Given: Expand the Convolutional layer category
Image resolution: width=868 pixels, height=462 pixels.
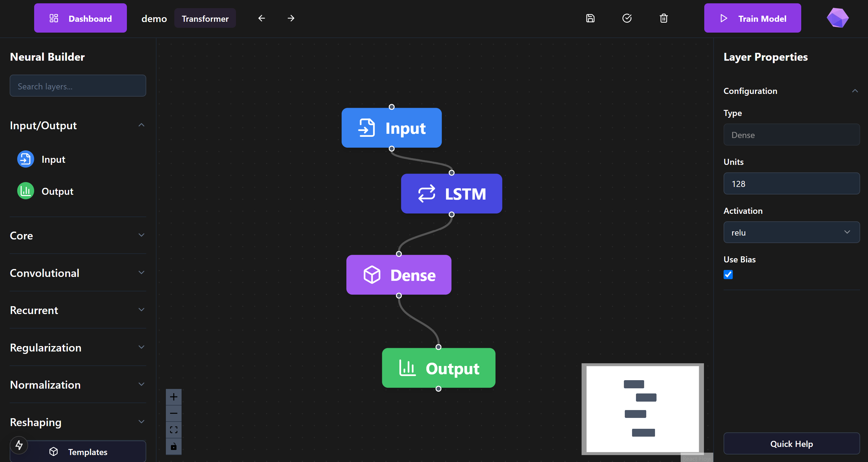Looking at the screenshot, I should [x=78, y=273].
